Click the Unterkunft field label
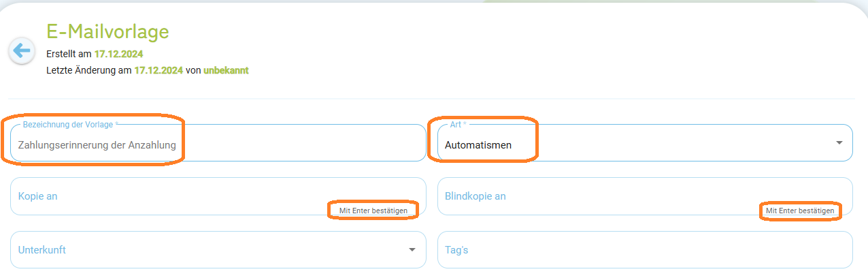Viewport: 868px width, 278px height. [x=42, y=250]
